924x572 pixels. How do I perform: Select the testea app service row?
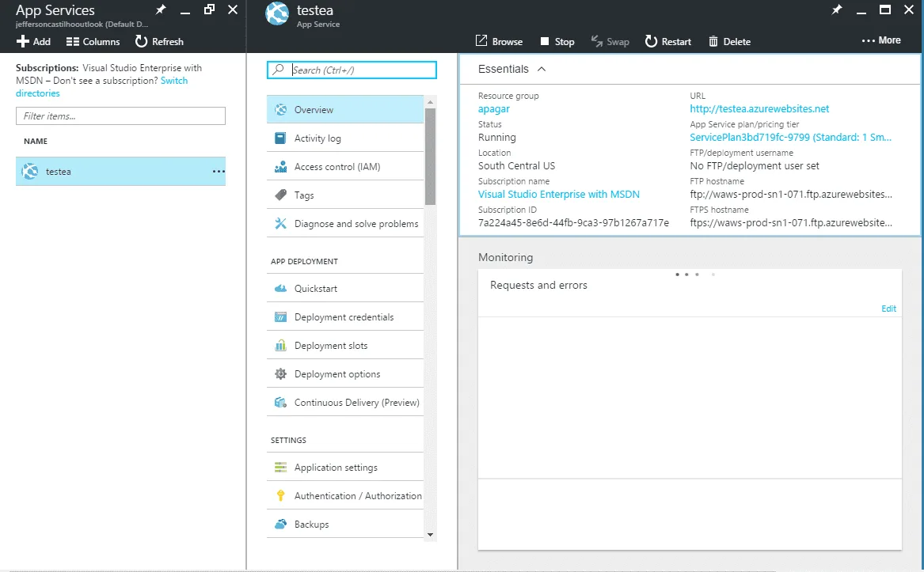pos(120,172)
